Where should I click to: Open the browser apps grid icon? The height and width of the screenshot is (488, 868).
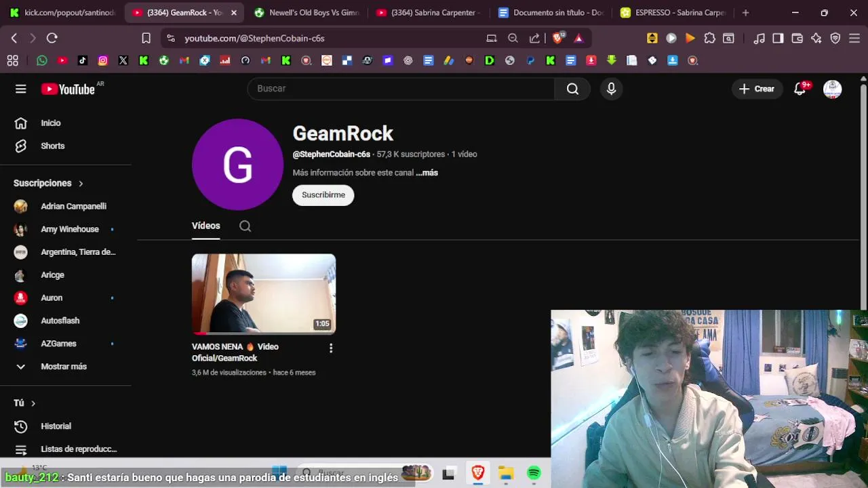coord(12,60)
